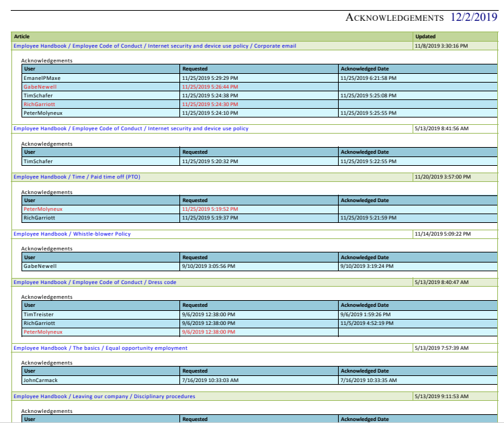Image resolution: width=504 pixels, height=423 pixels.
Task: Click Acknowledgements label under Paid time off
Action: pos(47,193)
